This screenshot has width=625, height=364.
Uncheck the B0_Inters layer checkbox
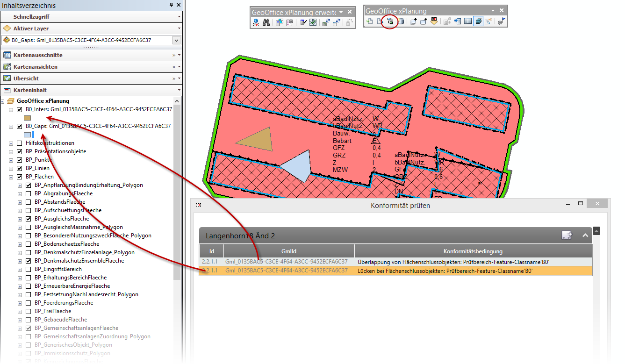pos(19,110)
